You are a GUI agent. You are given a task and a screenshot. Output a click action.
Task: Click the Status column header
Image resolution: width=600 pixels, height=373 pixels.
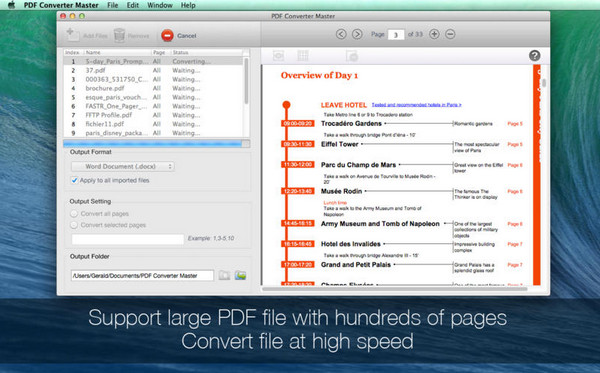click(206, 52)
